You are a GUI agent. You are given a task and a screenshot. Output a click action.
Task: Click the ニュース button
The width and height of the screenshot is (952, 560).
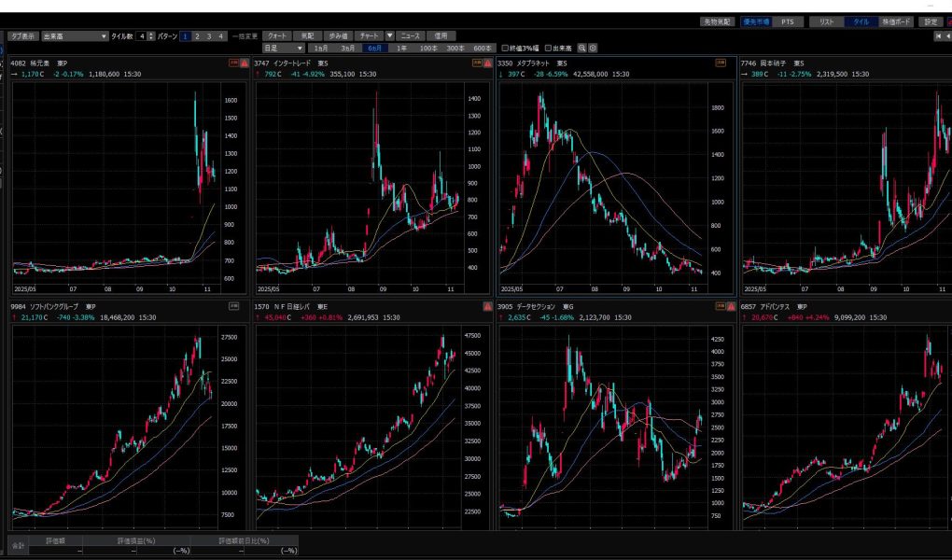(411, 36)
